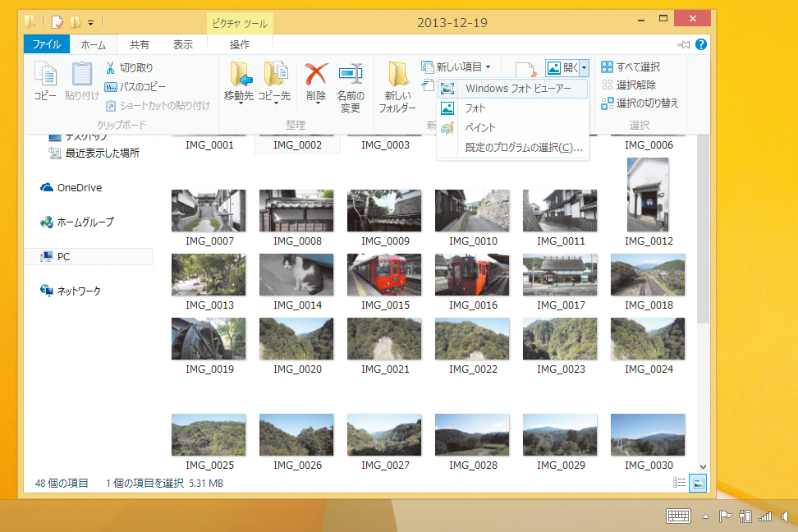Select OneDrive in the navigation pane
This screenshot has height=532, width=798.
pyautogui.click(x=71, y=188)
